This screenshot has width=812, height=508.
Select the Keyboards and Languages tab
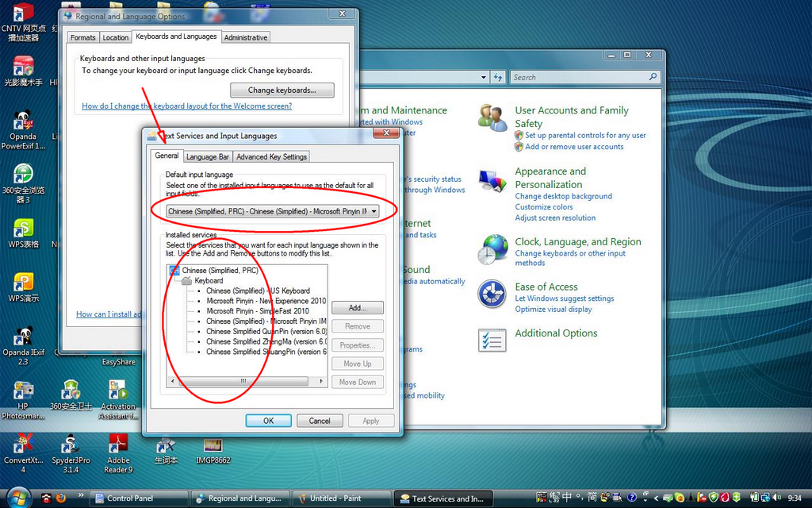(x=176, y=37)
